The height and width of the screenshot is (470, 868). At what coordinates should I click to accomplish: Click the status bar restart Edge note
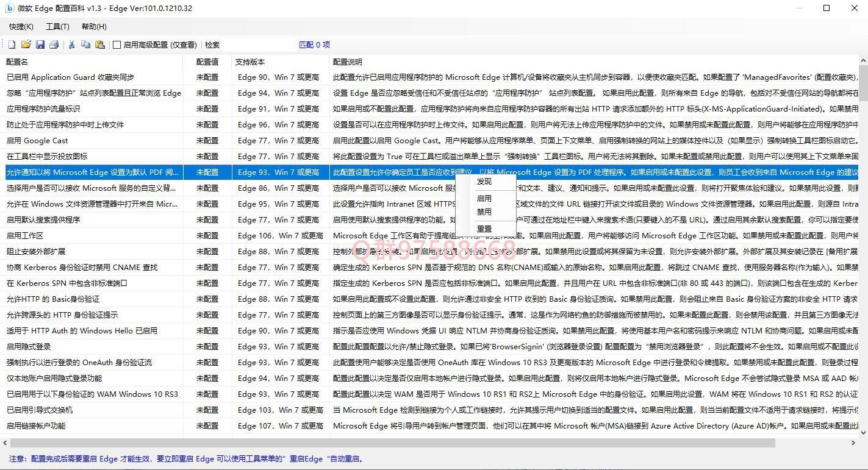coord(186,459)
